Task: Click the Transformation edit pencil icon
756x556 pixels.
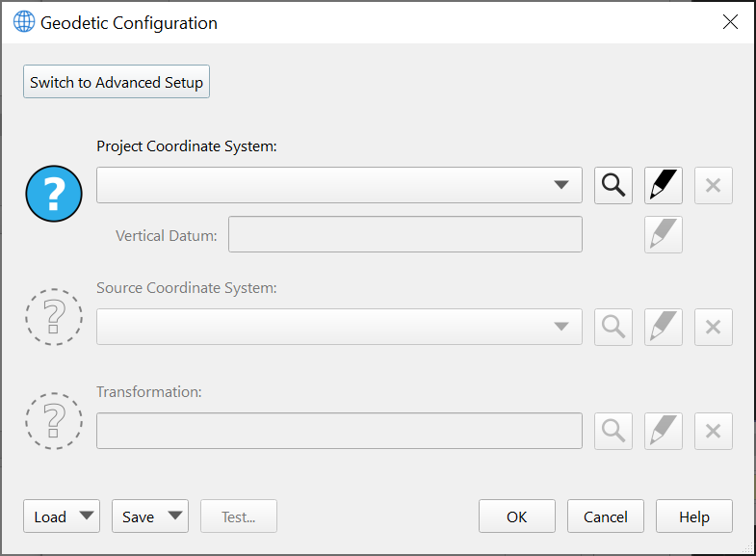Action: pyautogui.click(x=664, y=431)
